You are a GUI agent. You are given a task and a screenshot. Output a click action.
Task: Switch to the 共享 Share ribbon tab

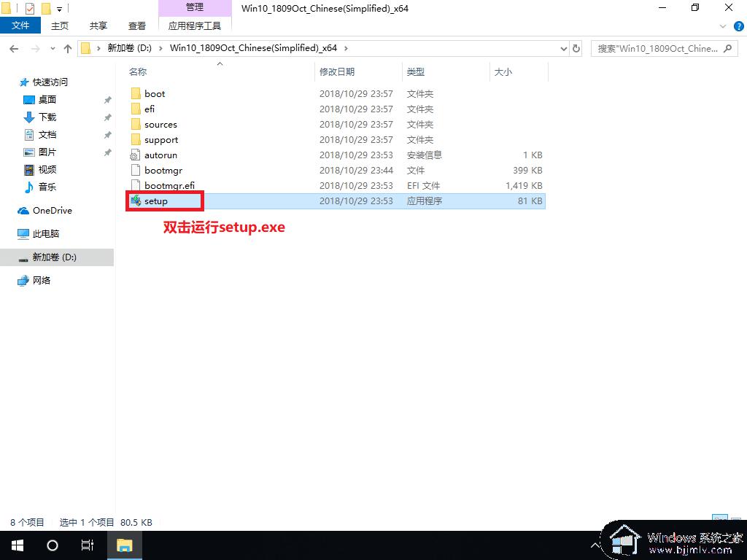pos(98,26)
